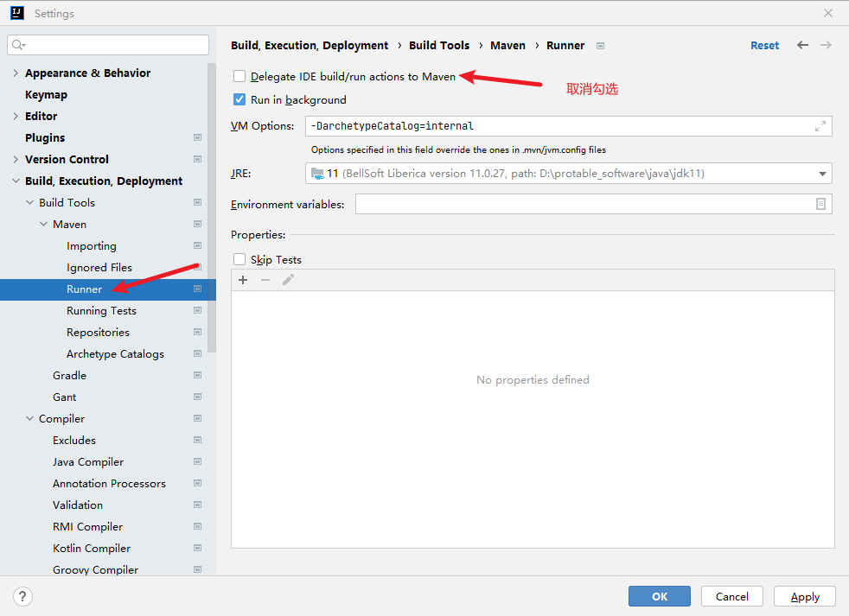Screen dimensions: 849x616
Task: Click the add property plus icon
Action: 243,280
